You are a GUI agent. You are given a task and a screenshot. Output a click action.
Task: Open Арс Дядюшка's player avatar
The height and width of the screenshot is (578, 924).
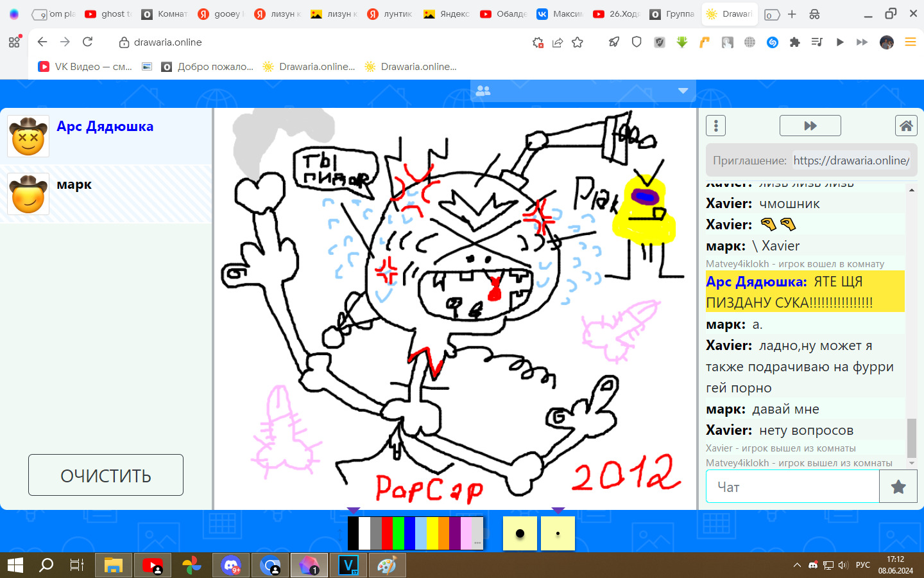pyautogui.click(x=28, y=136)
